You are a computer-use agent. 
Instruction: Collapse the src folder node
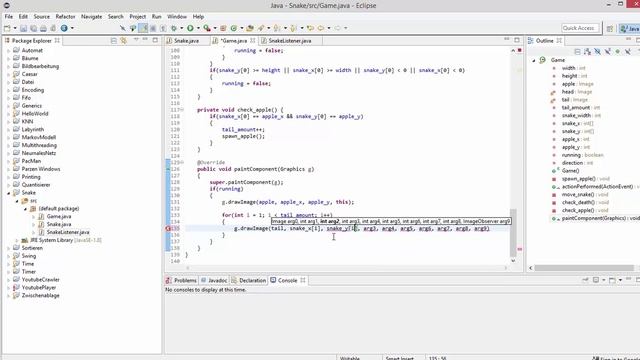(17, 201)
